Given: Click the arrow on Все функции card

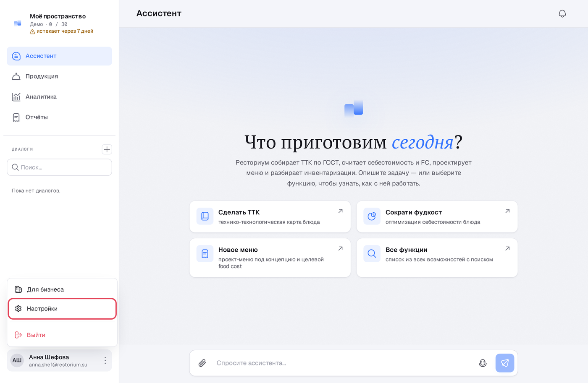Looking at the screenshot, I should (x=507, y=248).
